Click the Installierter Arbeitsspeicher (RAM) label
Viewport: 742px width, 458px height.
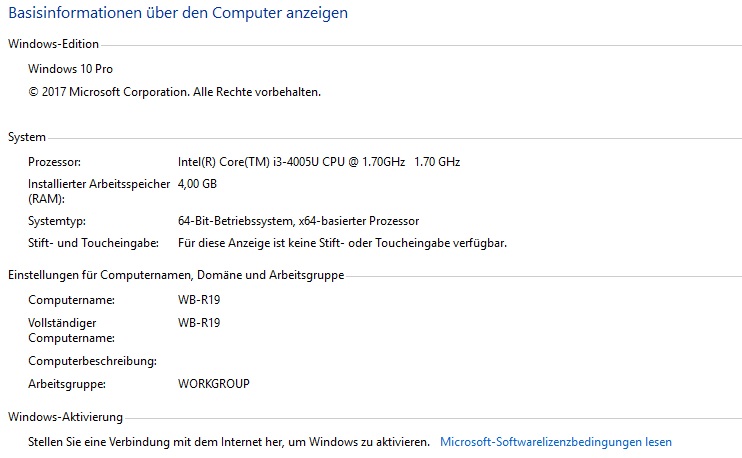coord(82,191)
